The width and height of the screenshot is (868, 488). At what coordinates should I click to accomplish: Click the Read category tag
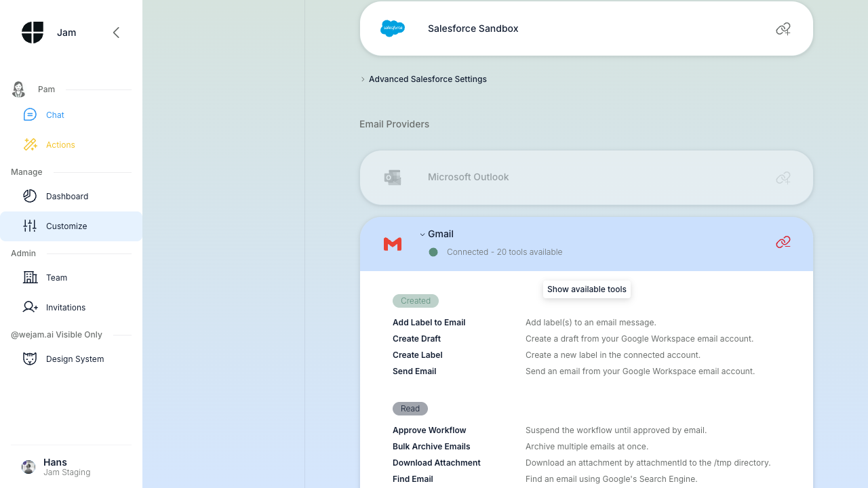tap(410, 409)
